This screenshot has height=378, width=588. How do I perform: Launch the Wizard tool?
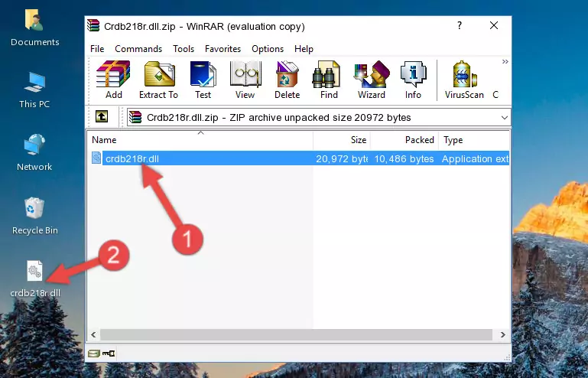pos(372,80)
